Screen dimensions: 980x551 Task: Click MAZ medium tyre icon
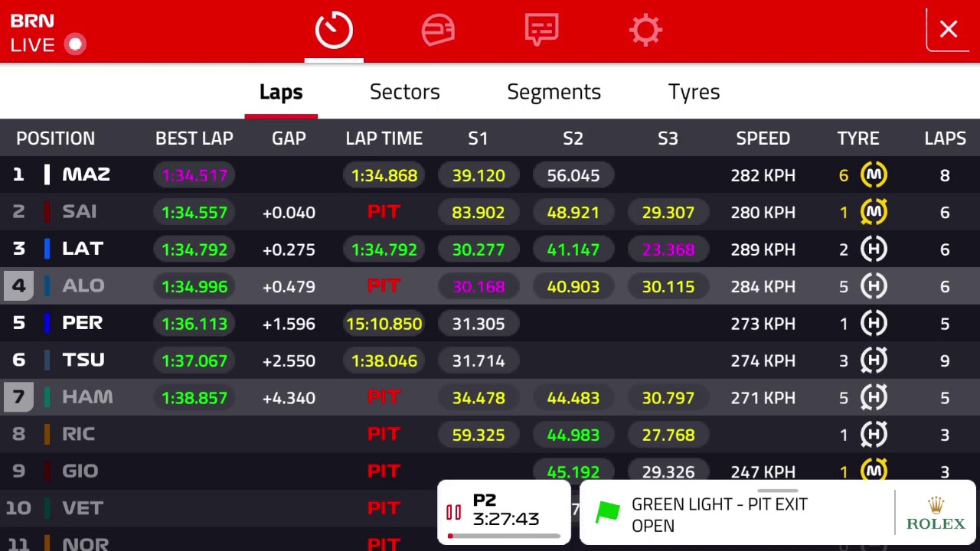(x=874, y=175)
